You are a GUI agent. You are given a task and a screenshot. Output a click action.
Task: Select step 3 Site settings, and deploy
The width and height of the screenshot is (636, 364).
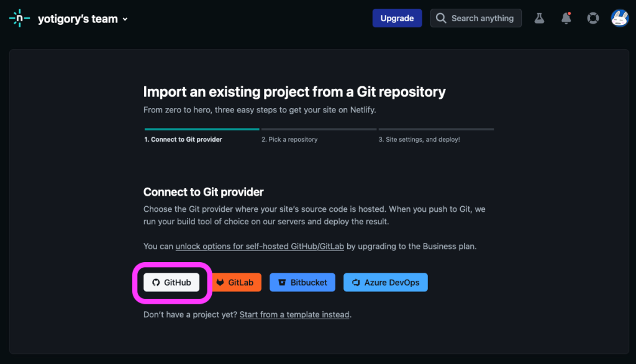[x=419, y=139]
